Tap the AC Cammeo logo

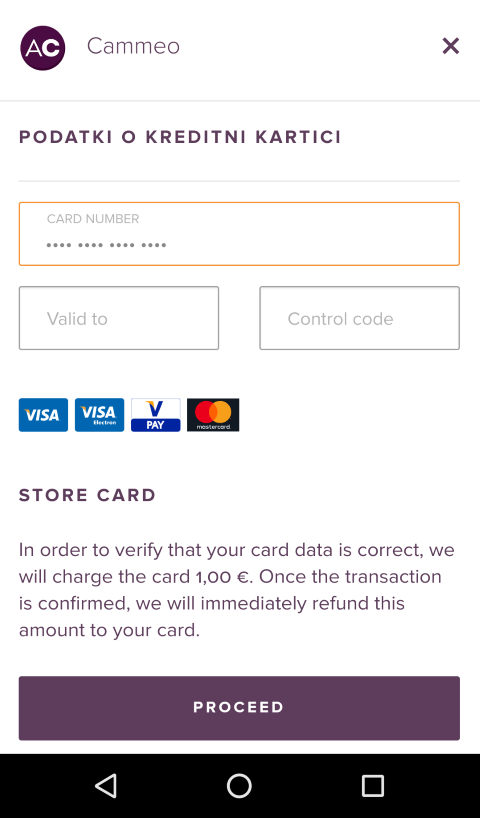[43, 47]
